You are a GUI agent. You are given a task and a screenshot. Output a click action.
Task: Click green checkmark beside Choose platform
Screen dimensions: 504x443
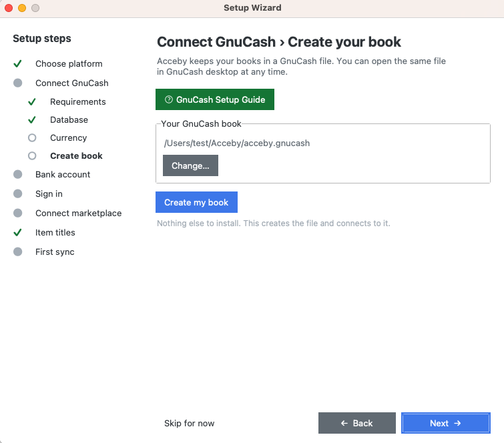[17, 63]
